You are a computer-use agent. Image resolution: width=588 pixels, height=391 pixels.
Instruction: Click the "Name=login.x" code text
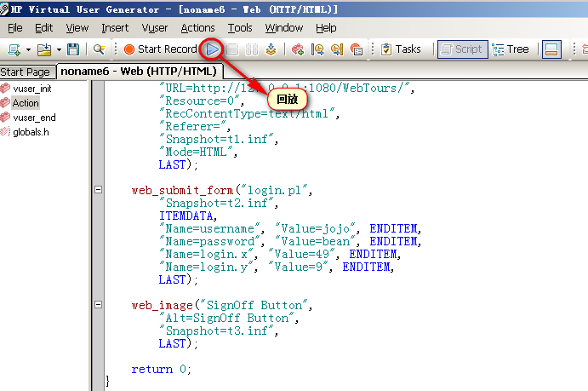[206, 254]
